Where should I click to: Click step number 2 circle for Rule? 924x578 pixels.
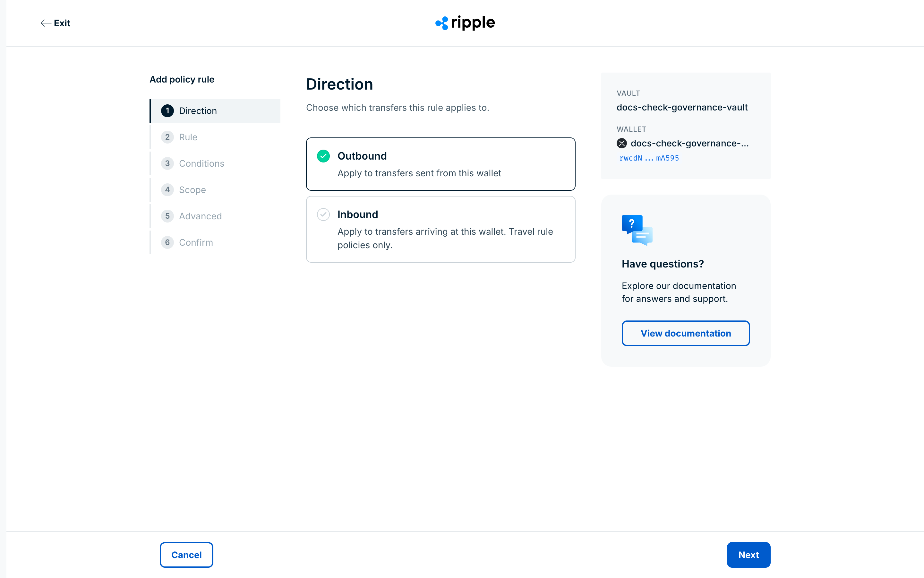click(167, 137)
